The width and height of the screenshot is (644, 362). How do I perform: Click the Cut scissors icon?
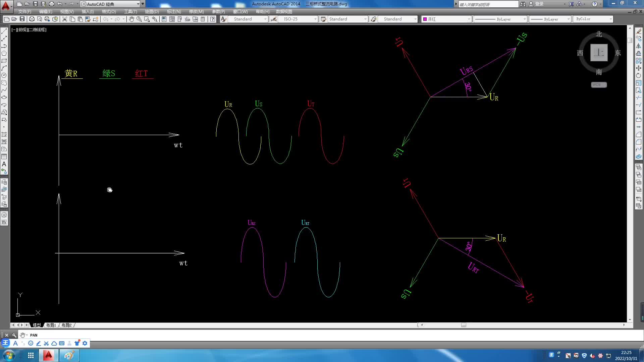[x=65, y=19]
